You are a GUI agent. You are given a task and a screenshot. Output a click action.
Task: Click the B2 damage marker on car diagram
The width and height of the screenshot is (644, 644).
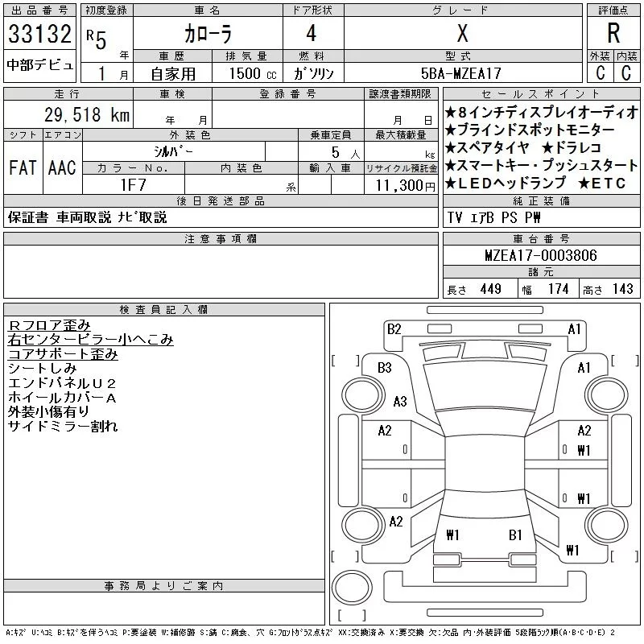[x=394, y=328]
